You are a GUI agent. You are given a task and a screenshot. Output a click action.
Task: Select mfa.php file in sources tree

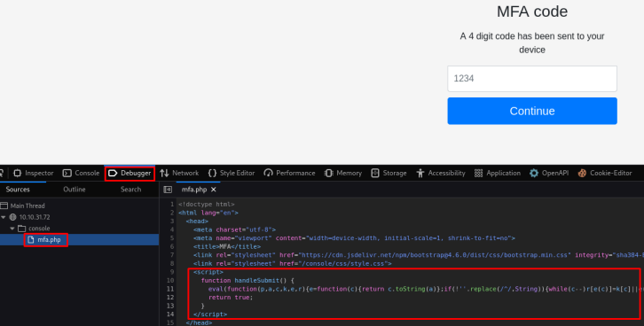[49, 240]
